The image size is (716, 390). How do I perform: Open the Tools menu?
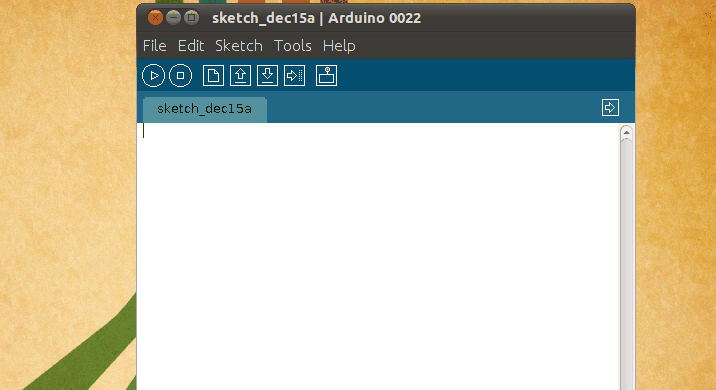coord(293,46)
